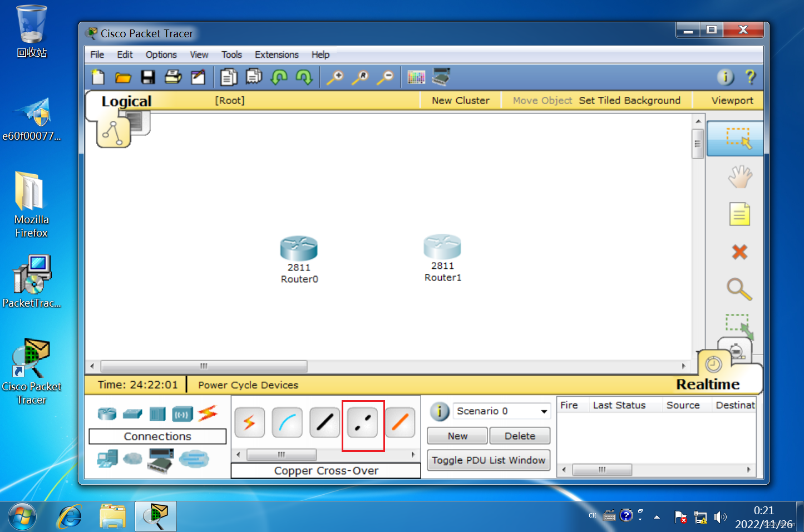Pick the orange Fiber cable
The image size is (804, 532).
tap(400, 422)
